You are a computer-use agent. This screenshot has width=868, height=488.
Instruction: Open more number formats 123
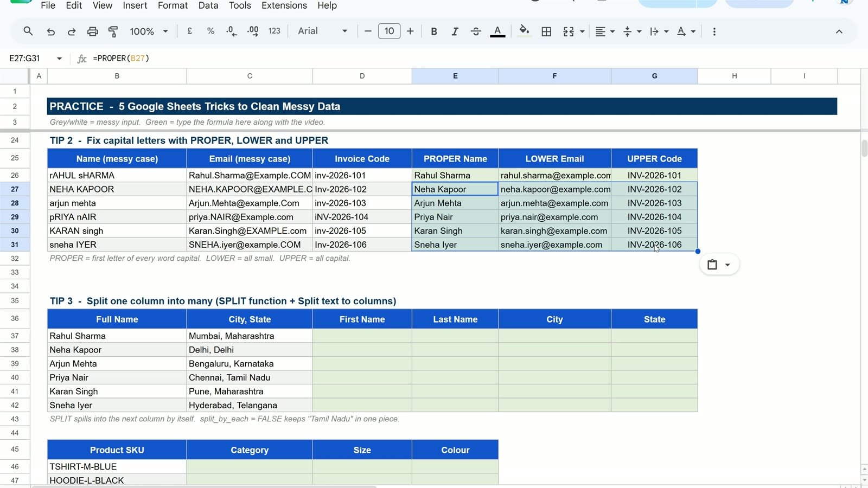pos(275,31)
